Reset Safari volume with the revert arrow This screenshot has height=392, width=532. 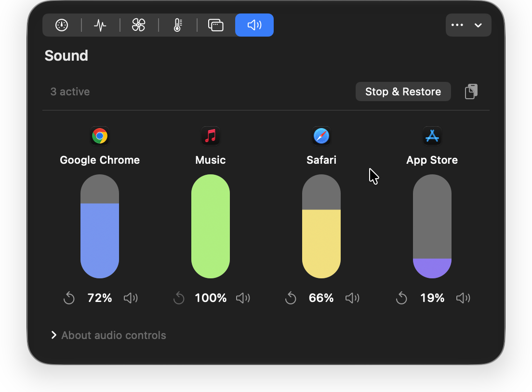pyautogui.click(x=291, y=298)
